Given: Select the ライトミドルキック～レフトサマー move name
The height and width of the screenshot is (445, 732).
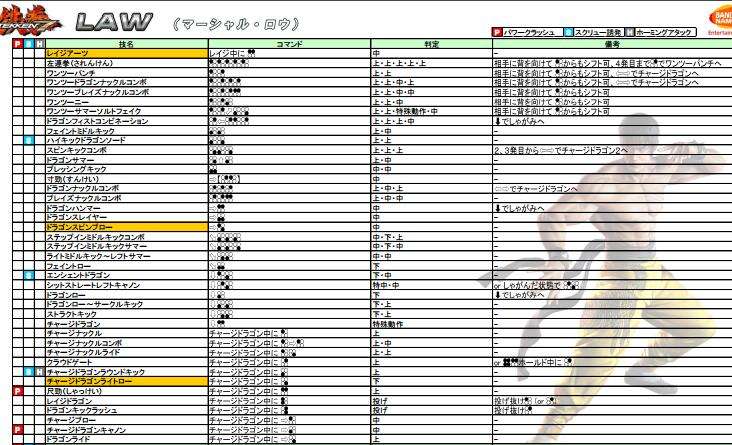Looking at the screenshot, I should [98, 256].
